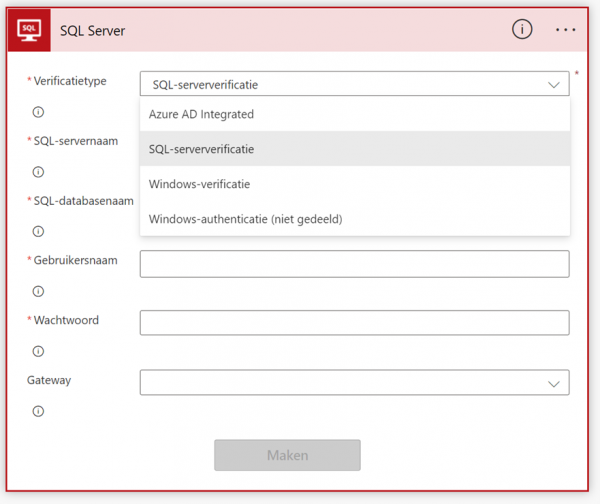Click the Verificatietype label
The image size is (600, 504).
[70, 81]
